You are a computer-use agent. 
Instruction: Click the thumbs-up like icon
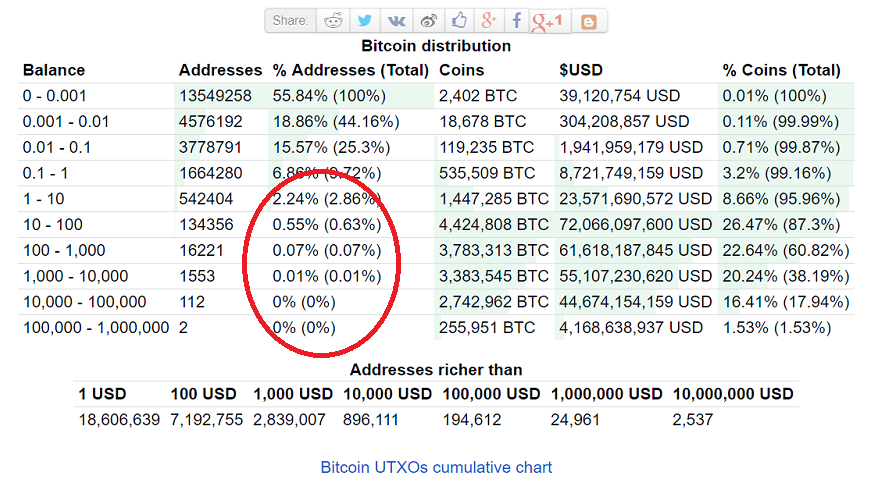tap(459, 21)
